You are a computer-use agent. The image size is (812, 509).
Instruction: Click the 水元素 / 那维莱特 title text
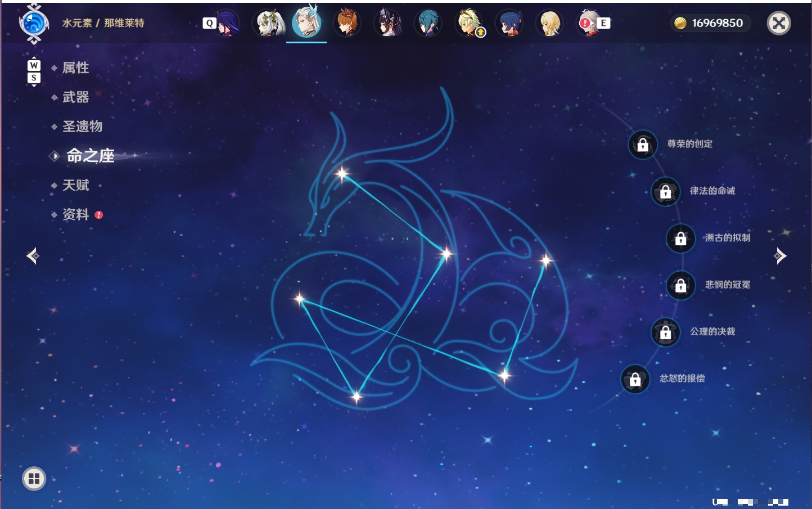pos(103,23)
